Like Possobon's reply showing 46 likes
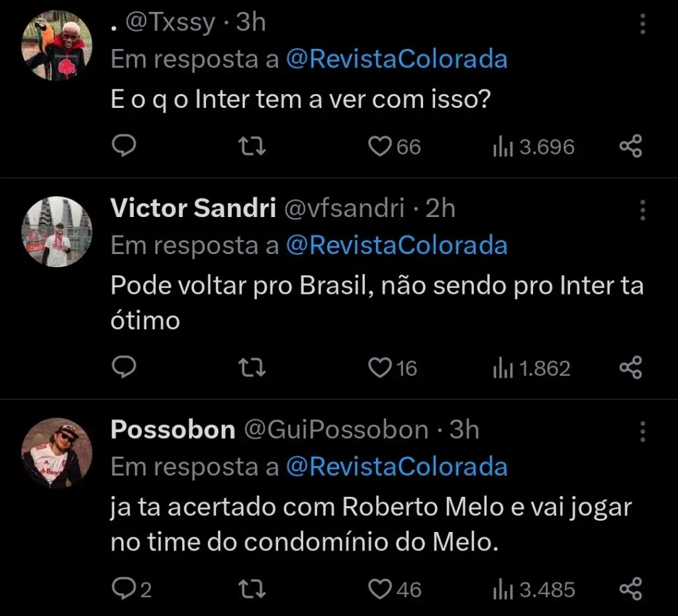This screenshot has height=616, width=678. (x=379, y=588)
